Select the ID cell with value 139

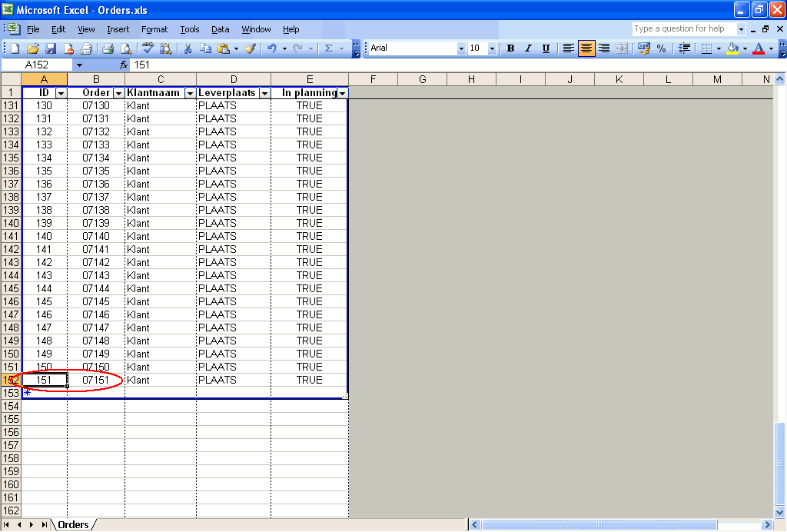pyautogui.click(x=44, y=223)
